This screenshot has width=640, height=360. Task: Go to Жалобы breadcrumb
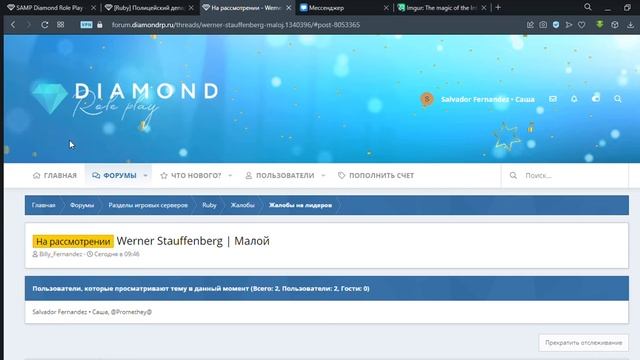point(242,205)
